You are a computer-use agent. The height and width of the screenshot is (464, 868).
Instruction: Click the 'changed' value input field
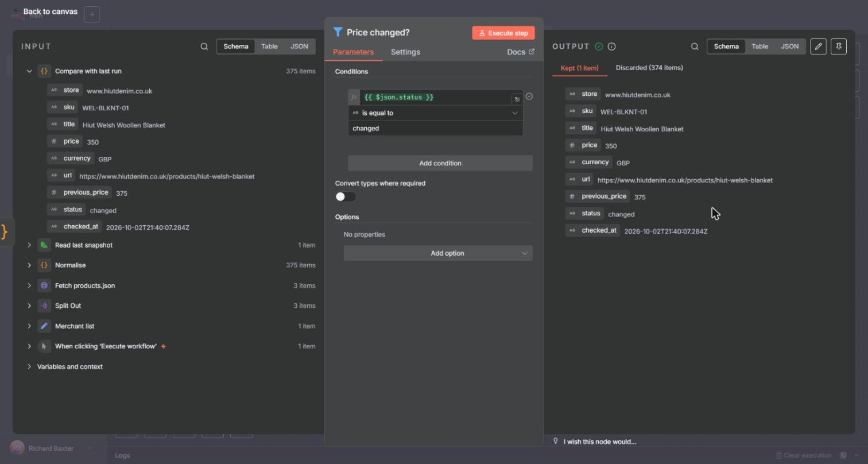coord(436,128)
